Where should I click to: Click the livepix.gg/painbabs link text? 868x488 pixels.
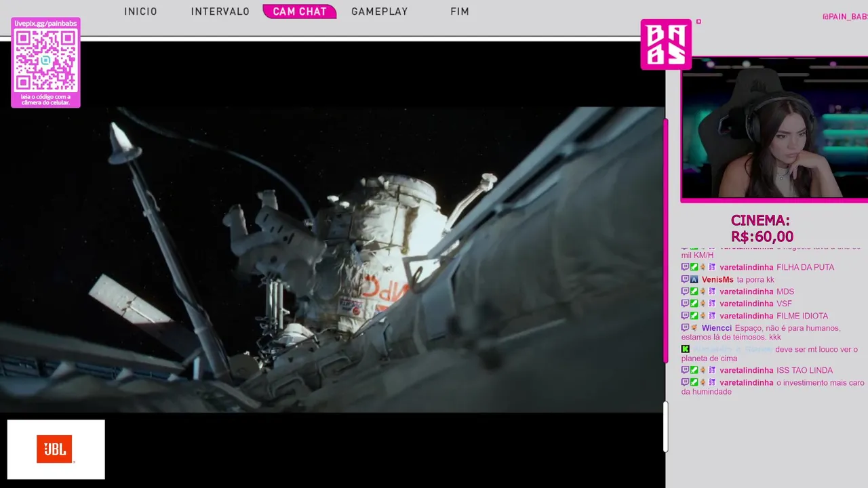pyautogui.click(x=45, y=24)
